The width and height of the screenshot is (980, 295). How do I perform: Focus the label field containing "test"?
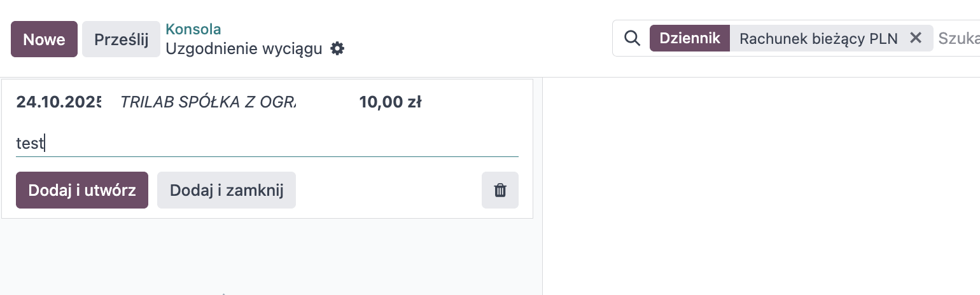[267, 144]
